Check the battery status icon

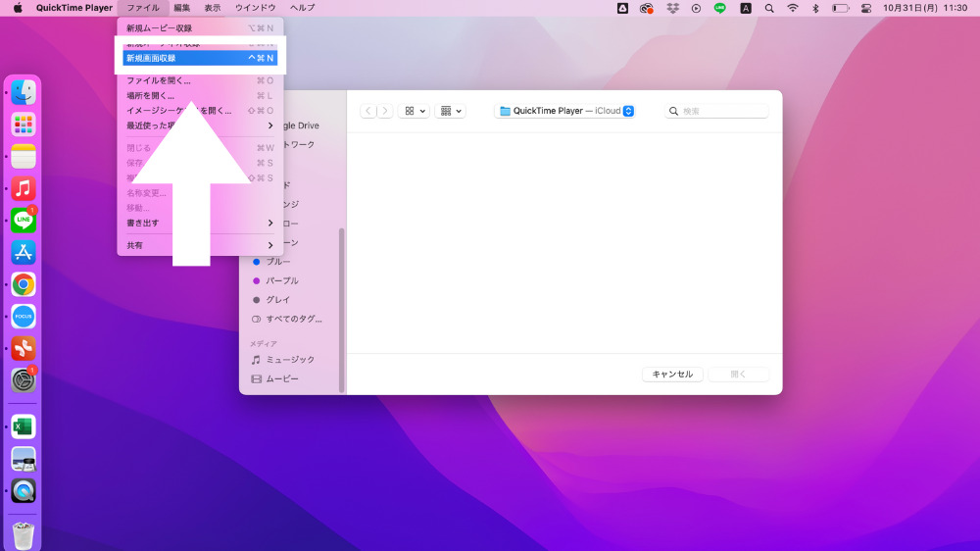click(841, 8)
